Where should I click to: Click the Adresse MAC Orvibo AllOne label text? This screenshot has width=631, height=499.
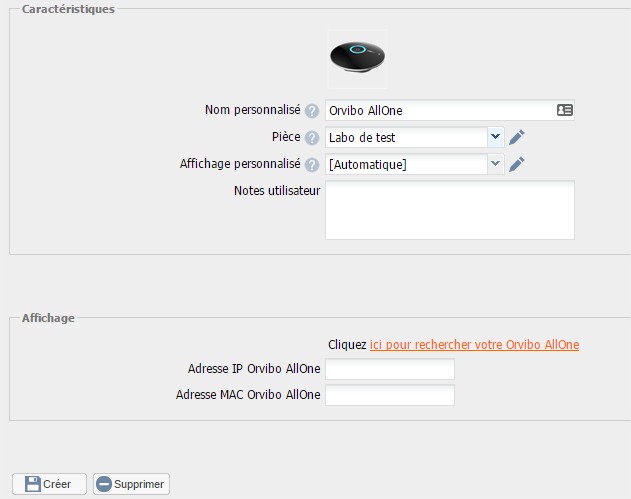tap(248, 395)
